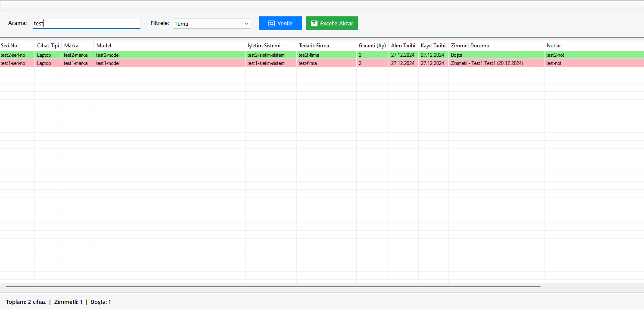Sort by Alım Tarihi column header
The height and width of the screenshot is (309, 644).
click(404, 46)
